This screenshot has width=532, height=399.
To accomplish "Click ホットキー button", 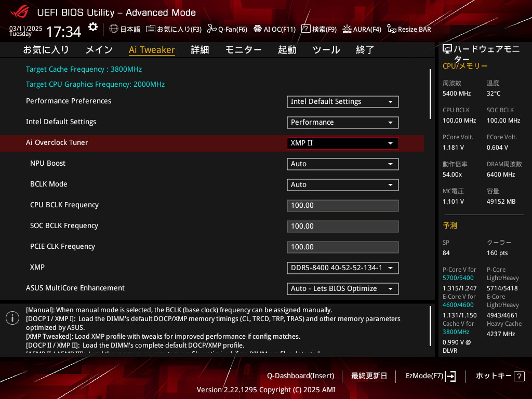I will coord(494,376).
